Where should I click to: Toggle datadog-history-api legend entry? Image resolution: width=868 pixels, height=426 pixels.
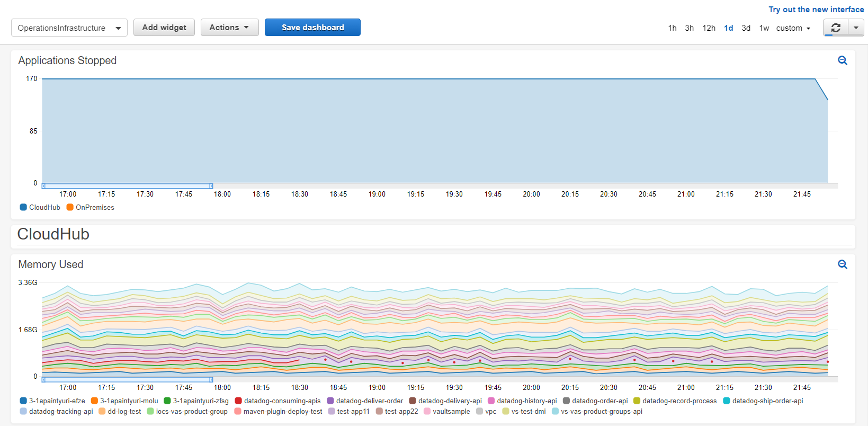pyautogui.click(x=522, y=401)
